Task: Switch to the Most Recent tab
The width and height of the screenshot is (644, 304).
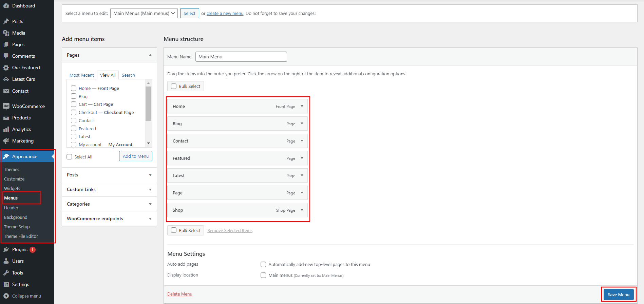Action: coord(82,75)
